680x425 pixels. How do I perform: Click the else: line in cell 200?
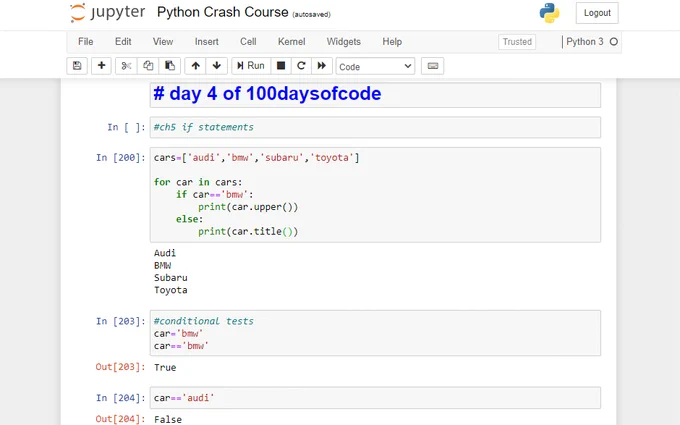[189, 219]
